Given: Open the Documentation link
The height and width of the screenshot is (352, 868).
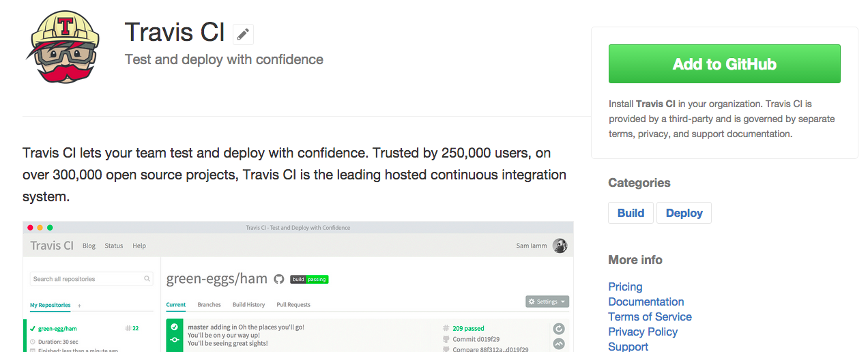Looking at the screenshot, I should [646, 302].
